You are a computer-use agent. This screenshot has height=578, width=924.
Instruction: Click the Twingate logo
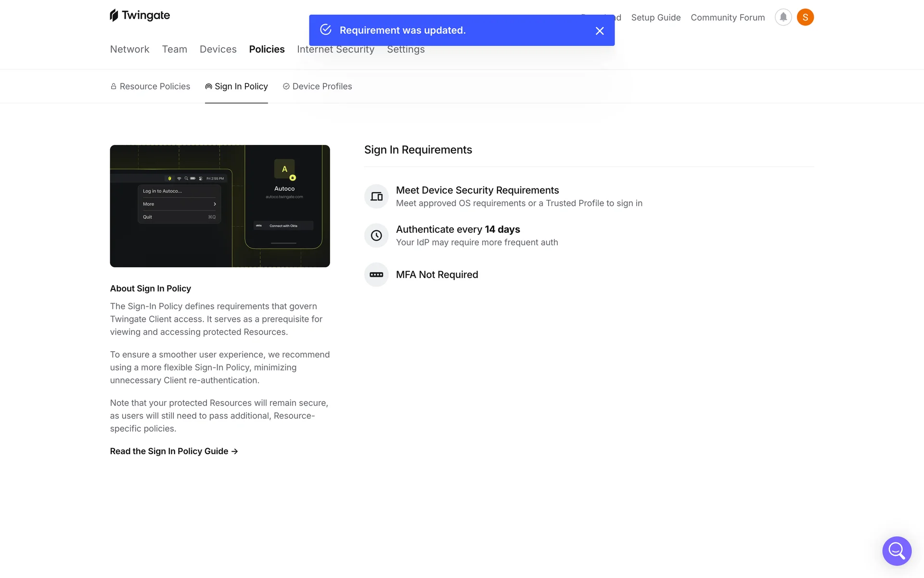tap(140, 15)
